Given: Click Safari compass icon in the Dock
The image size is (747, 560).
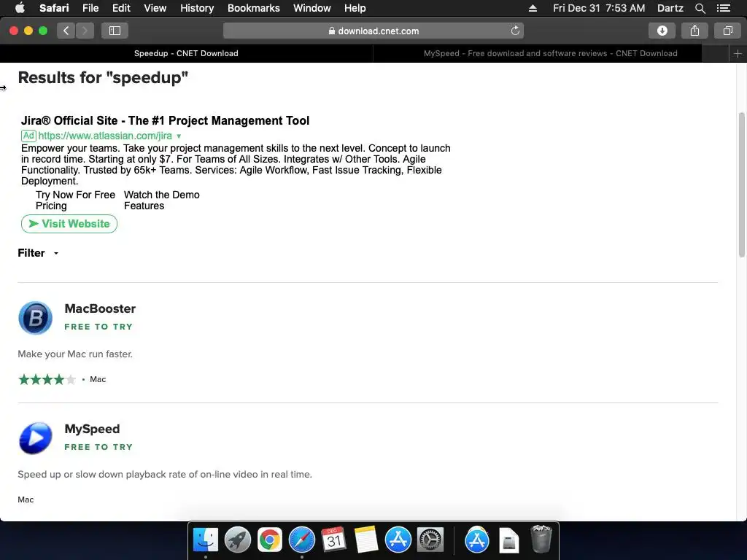Looking at the screenshot, I should pos(302,540).
